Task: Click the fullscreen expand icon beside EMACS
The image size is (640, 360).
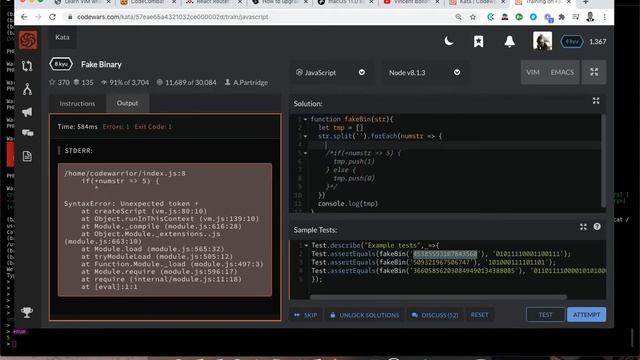Action: click(594, 72)
